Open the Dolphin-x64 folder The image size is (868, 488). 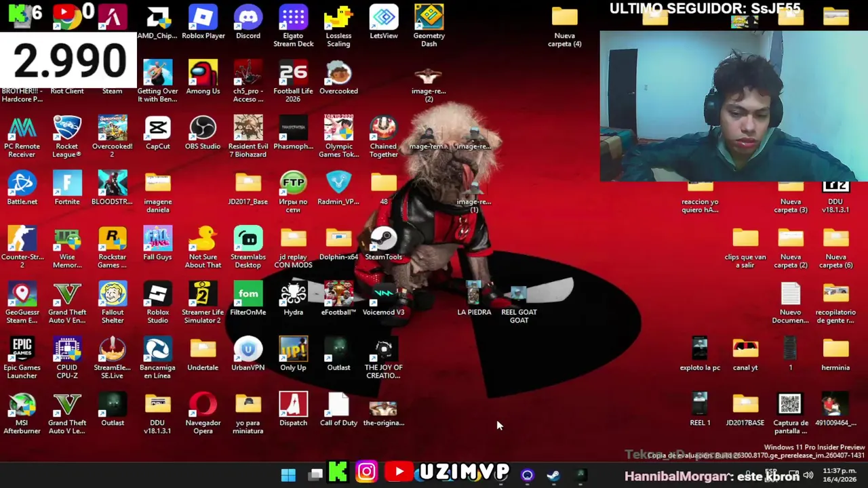tap(338, 244)
